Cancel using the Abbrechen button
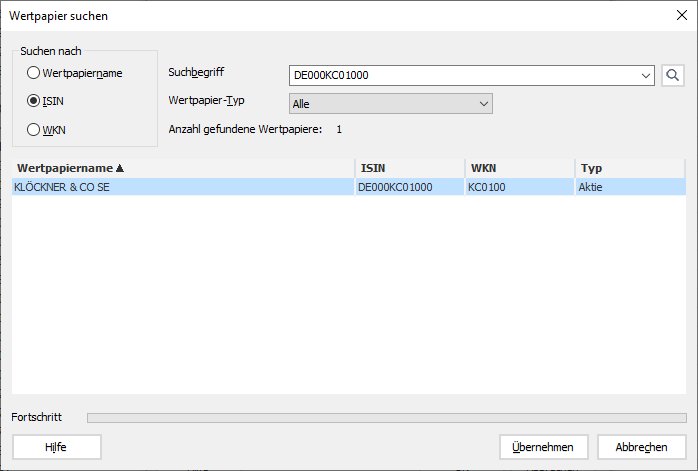The height and width of the screenshot is (471, 698). pyautogui.click(x=641, y=447)
